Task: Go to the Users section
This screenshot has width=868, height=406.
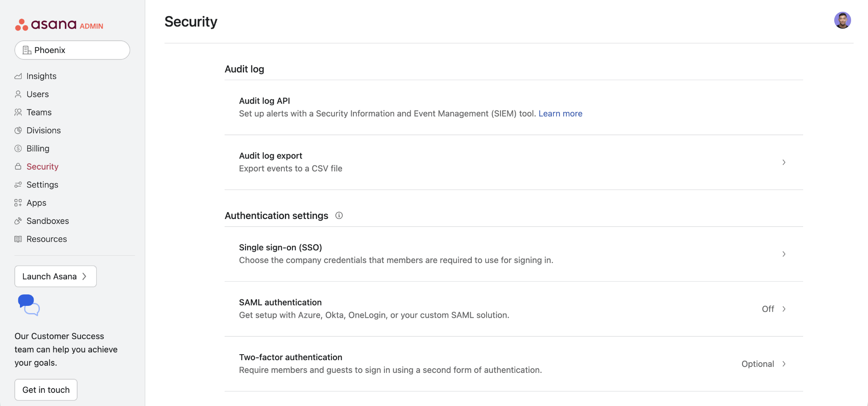Action: coord(37,94)
